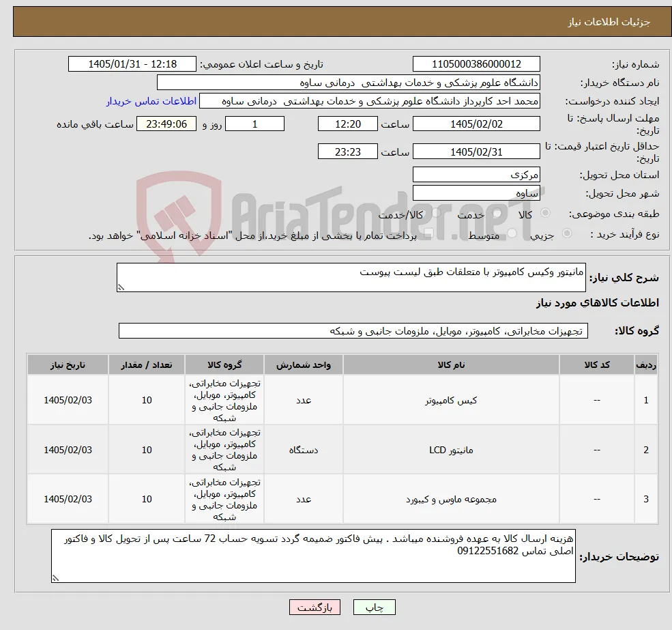Click the مانیتور LCD item name cell
The image size is (672, 630).
[x=451, y=450]
